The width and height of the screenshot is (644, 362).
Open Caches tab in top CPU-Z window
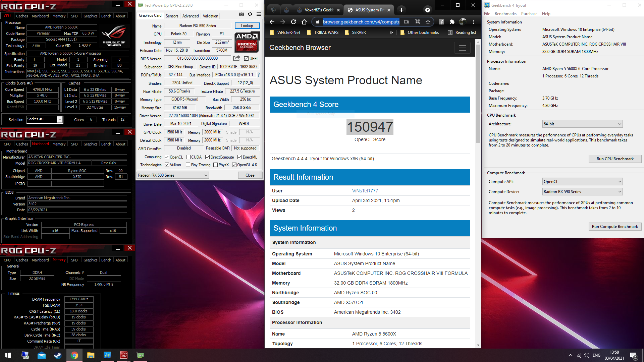coord(22,16)
